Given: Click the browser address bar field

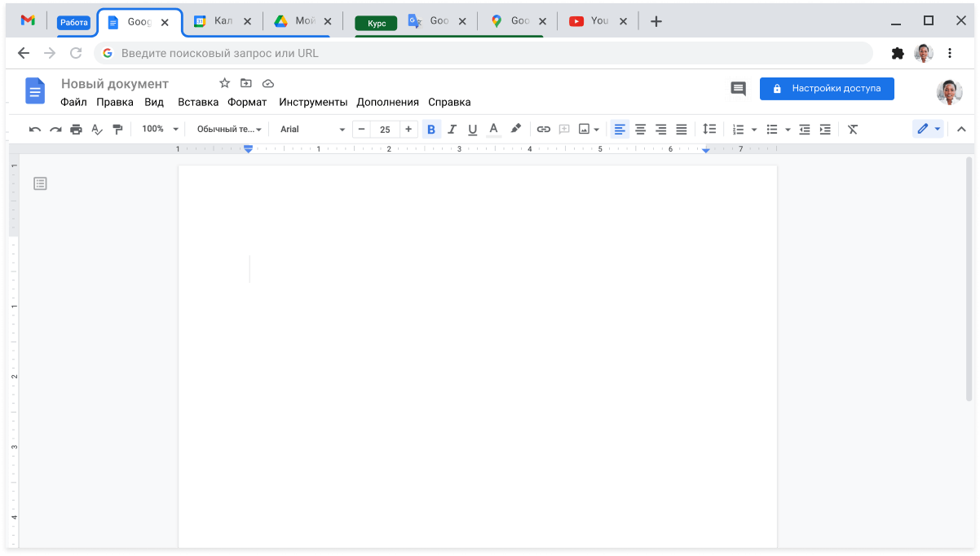Looking at the screenshot, I should tap(489, 53).
